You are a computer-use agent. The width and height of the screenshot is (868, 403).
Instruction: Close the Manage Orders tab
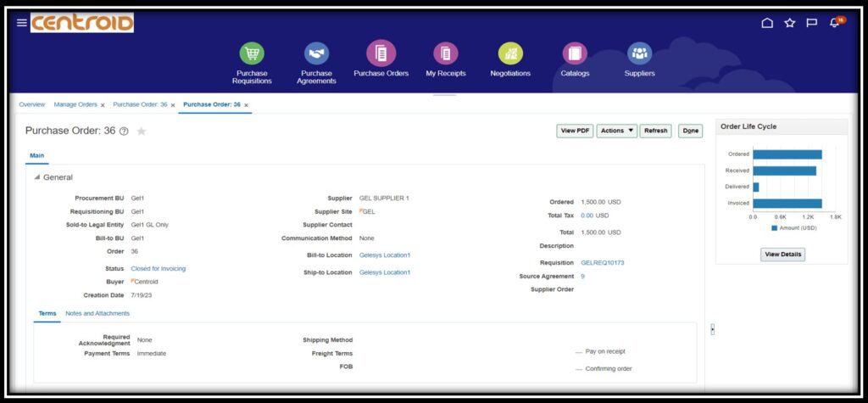click(103, 104)
